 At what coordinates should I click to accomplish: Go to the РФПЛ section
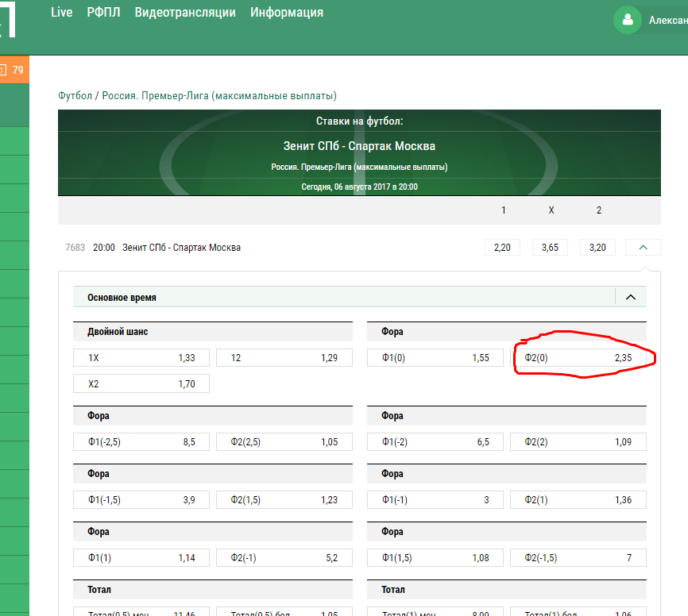click(103, 12)
